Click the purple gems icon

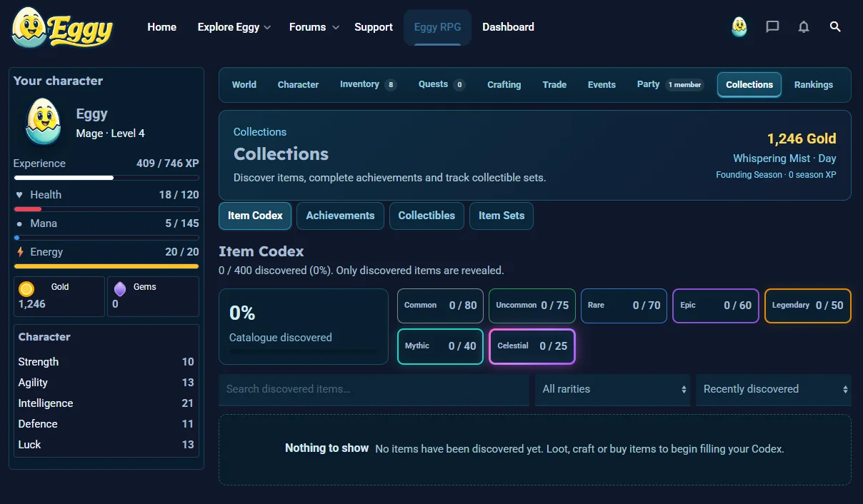point(120,288)
